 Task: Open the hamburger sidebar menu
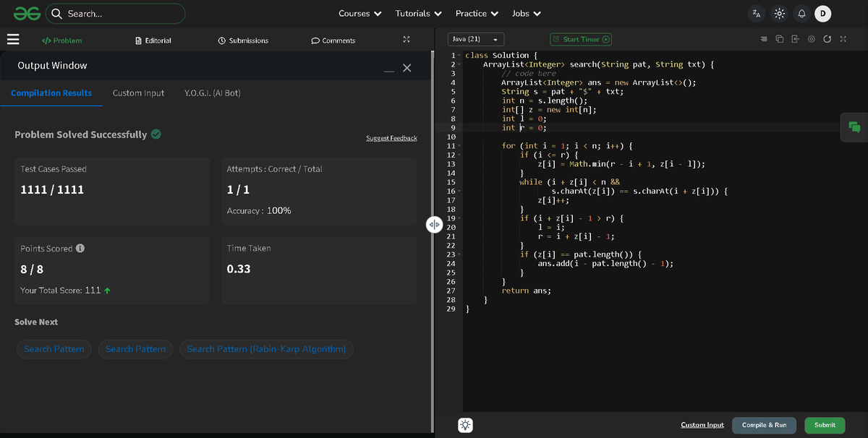13,40
